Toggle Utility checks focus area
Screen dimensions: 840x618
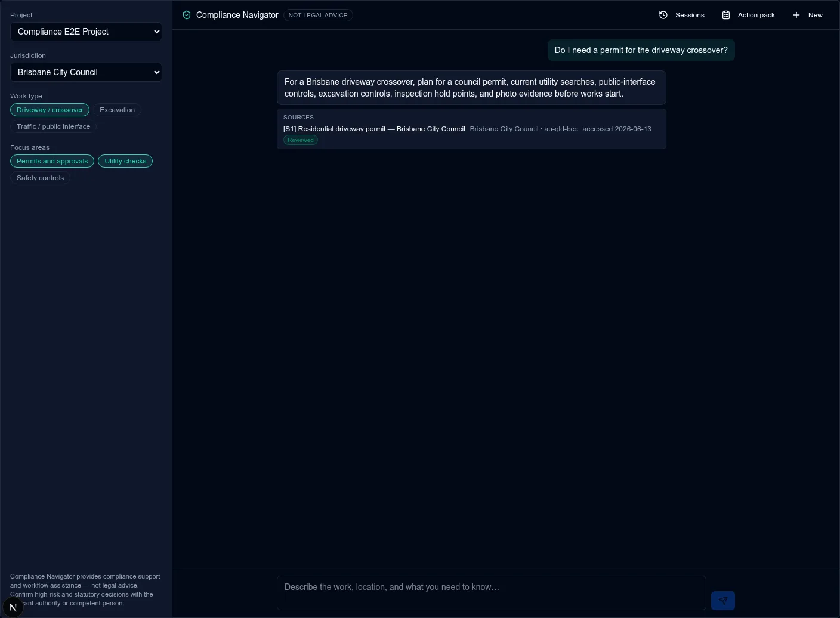point(125,161)
